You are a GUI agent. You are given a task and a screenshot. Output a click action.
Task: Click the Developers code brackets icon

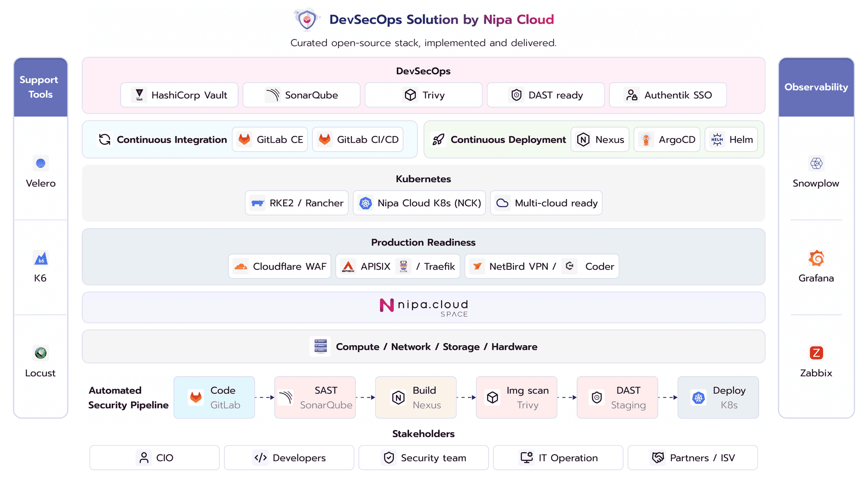coord(261,457)
